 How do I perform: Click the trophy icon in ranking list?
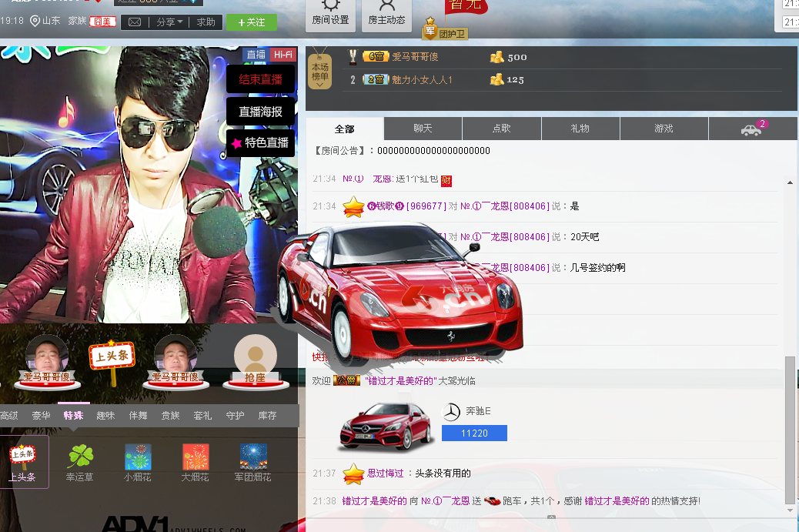coord(353,56)
